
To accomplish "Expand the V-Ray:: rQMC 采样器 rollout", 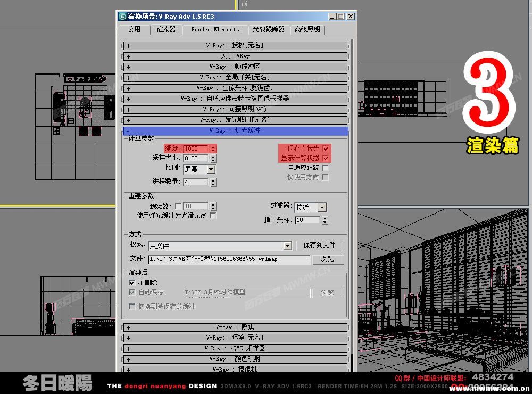I will click(235, 349).
